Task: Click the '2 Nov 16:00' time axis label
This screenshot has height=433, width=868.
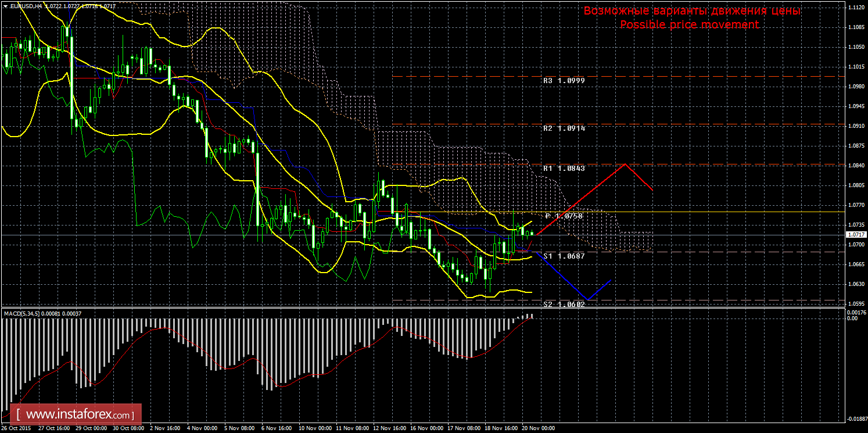Action: click(166, 428)
